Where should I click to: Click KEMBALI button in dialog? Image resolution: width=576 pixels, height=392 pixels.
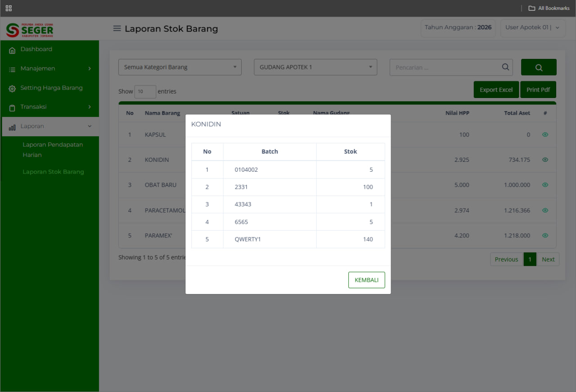tap(367, 280)
